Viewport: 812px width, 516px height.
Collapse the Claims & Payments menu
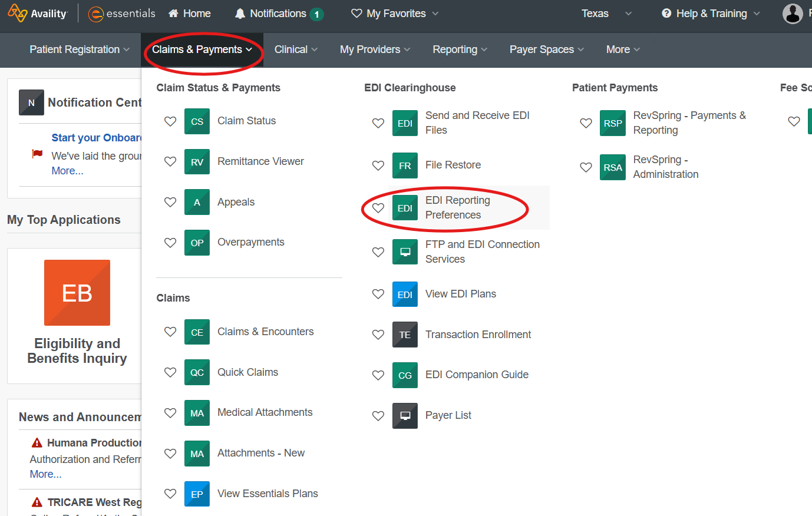click(202, 49)
